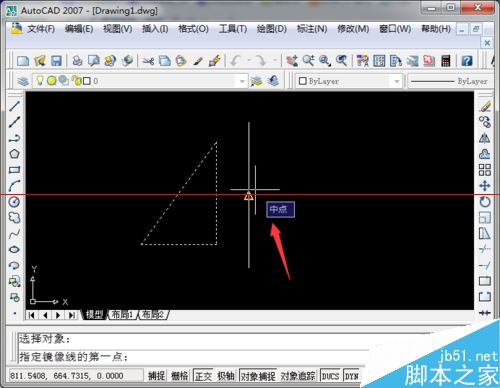Go to first layout tab arrow

[32, 315]
